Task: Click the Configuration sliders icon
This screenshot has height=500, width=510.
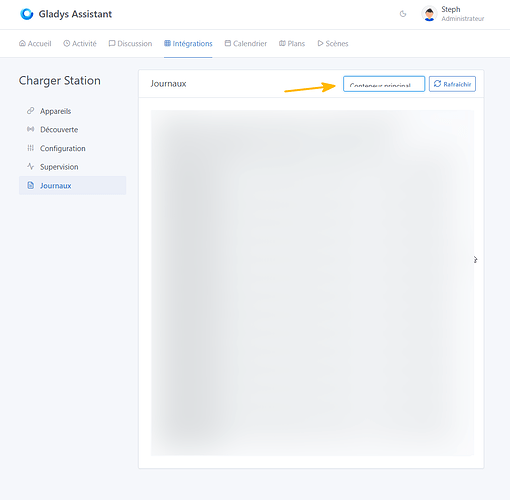Action: click(x=30, y=148)
